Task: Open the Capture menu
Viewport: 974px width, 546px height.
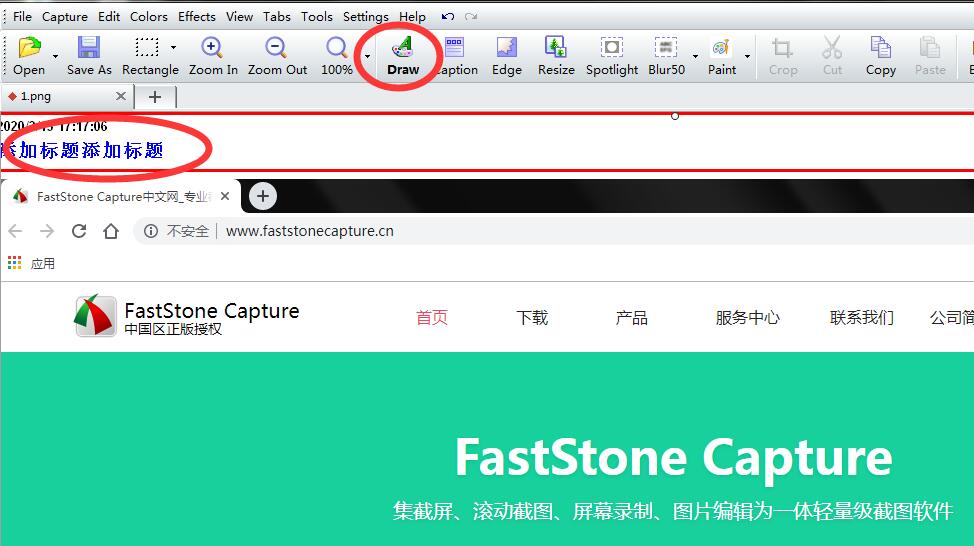Action: coord(65,17)
